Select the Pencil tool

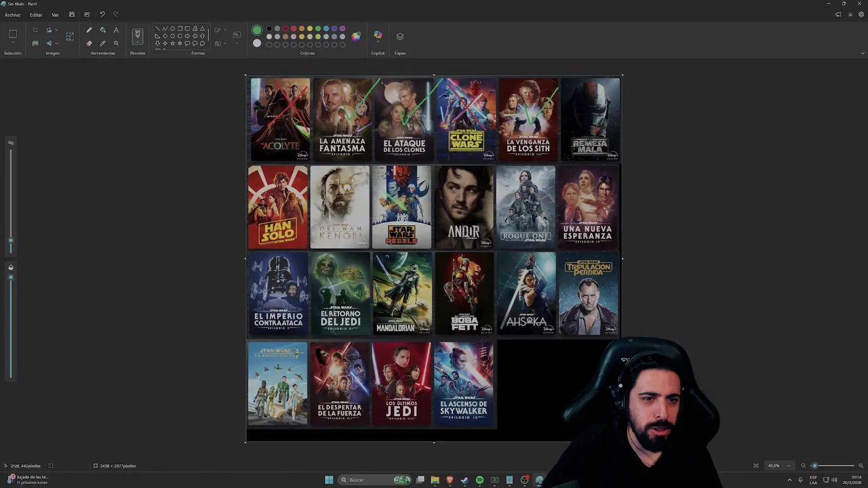(89, 30)
